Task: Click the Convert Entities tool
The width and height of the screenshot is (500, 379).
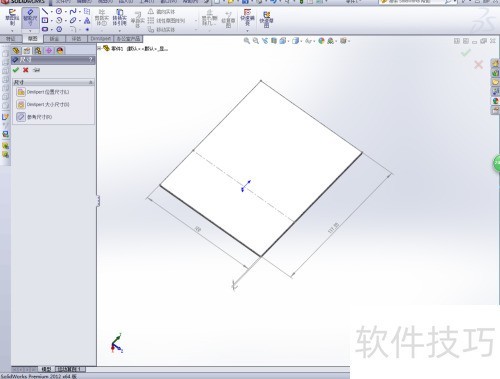Action: 119,18
